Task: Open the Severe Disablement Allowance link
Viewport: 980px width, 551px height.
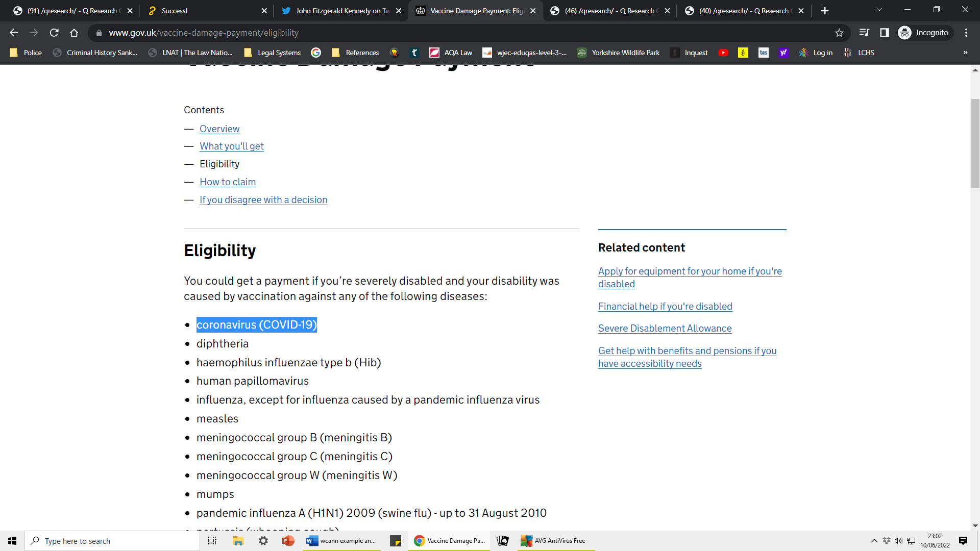Action: click(x=665, y=329)
